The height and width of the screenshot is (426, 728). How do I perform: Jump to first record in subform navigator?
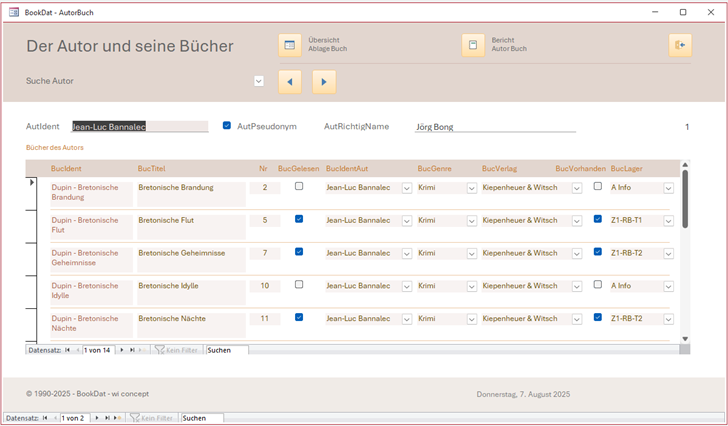click(x=68, y=350)
